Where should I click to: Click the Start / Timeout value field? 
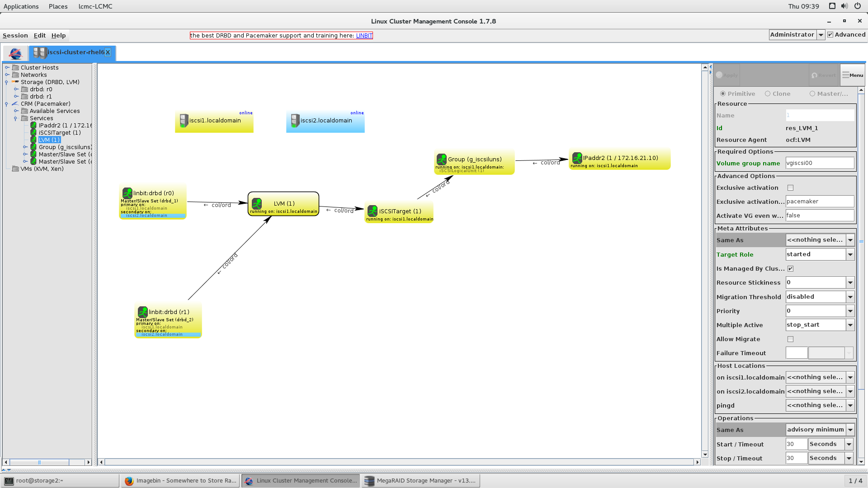[797, 444]
